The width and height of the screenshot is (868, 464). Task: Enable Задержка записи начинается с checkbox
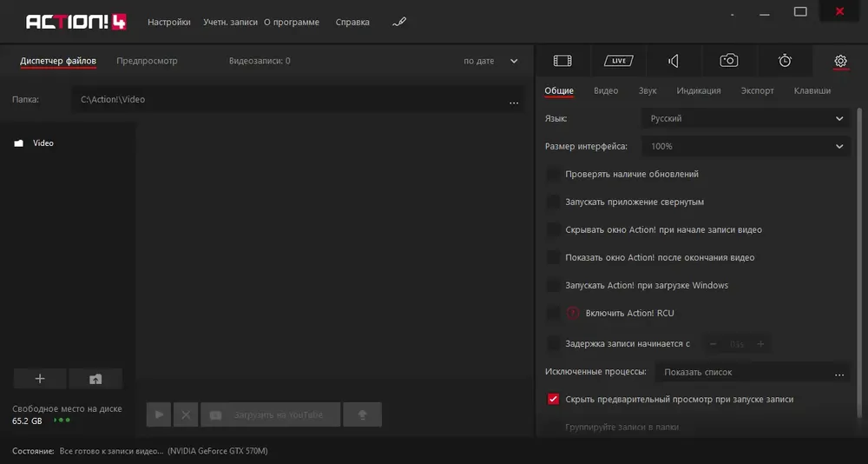point(553,344)
